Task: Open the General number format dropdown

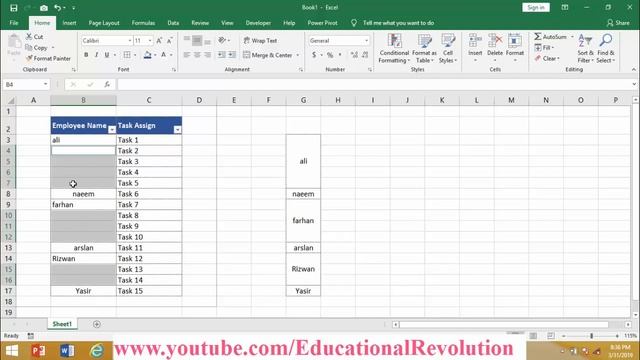Action: (x=366, y=40)
